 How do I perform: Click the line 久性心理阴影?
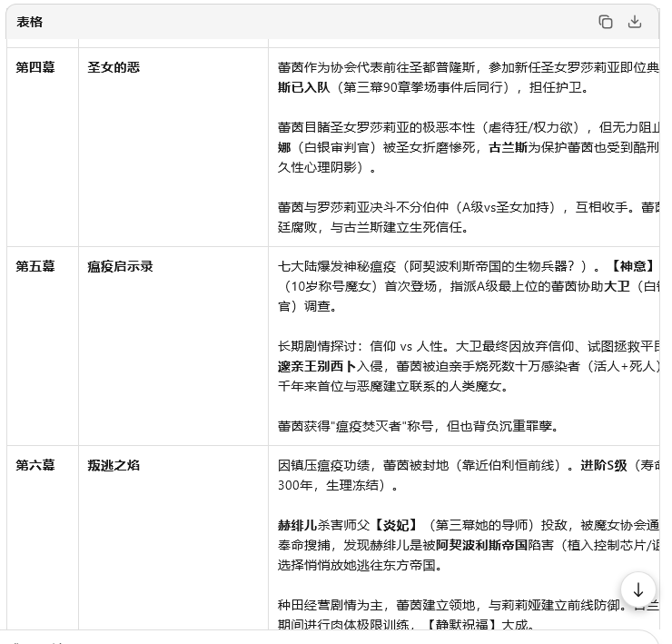click(327, 167)
